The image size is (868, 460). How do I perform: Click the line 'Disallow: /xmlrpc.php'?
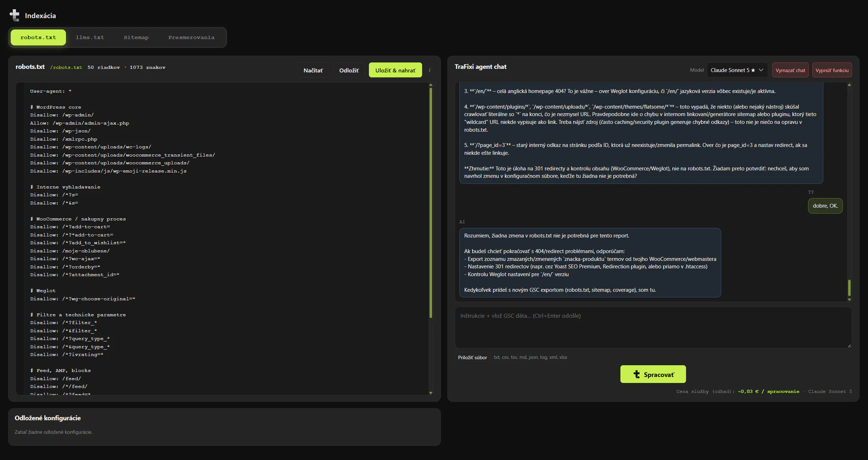point(63,139)
